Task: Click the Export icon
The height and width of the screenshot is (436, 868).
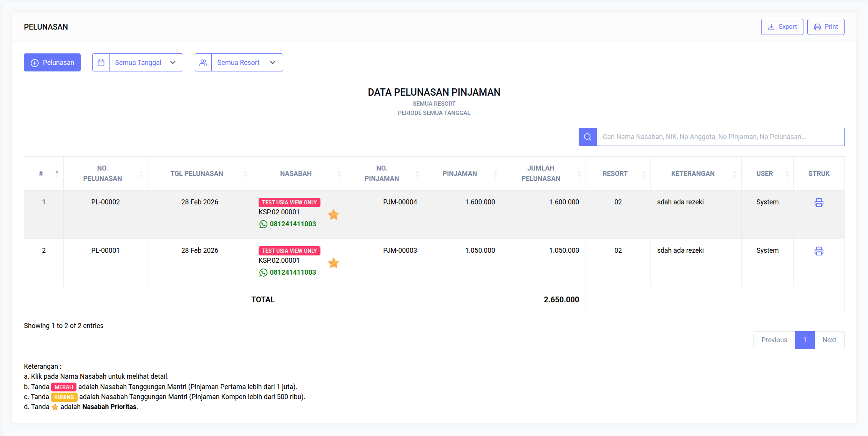Action: [771, 27]
